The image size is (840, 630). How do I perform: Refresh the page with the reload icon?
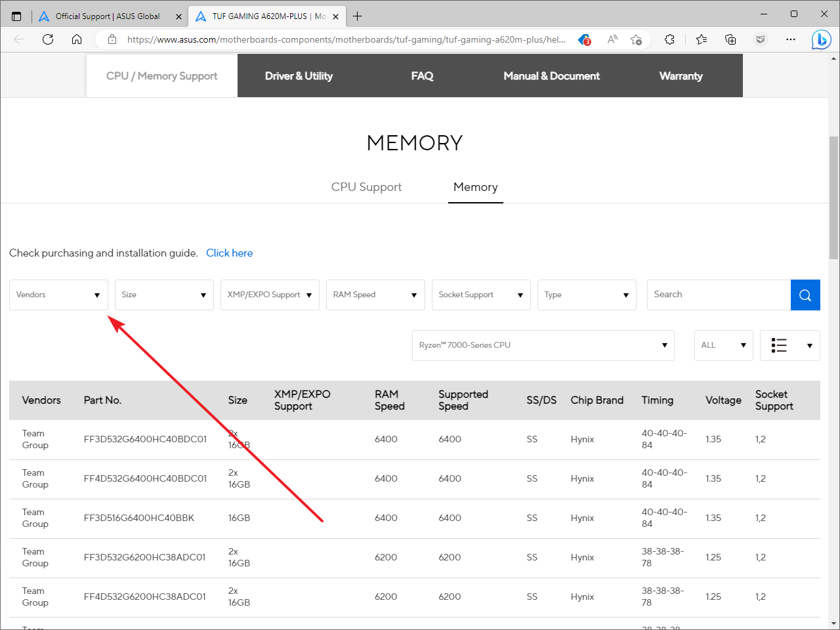(48, 39)
